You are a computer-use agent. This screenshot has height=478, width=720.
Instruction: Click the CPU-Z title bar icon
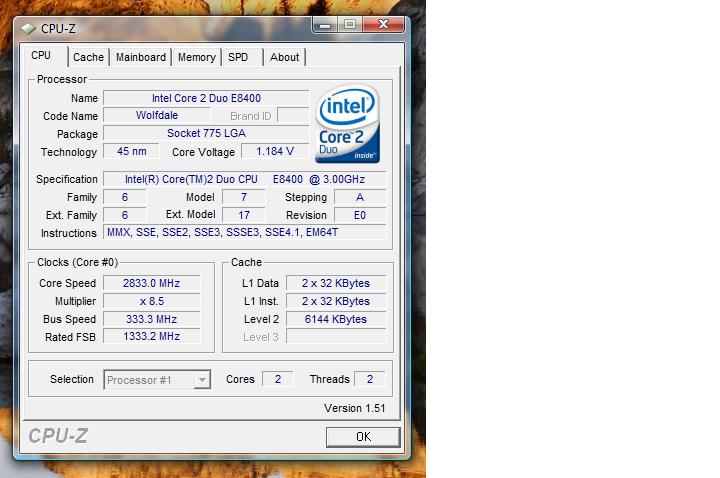coord(28,29)
